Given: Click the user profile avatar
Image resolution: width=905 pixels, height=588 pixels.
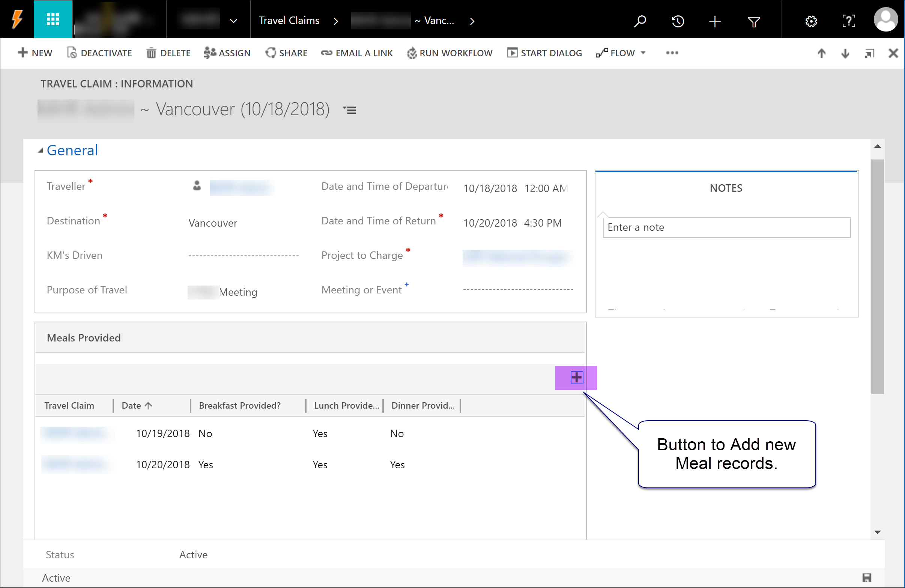Looking at the screenshot, I should (x=886, y=20).
